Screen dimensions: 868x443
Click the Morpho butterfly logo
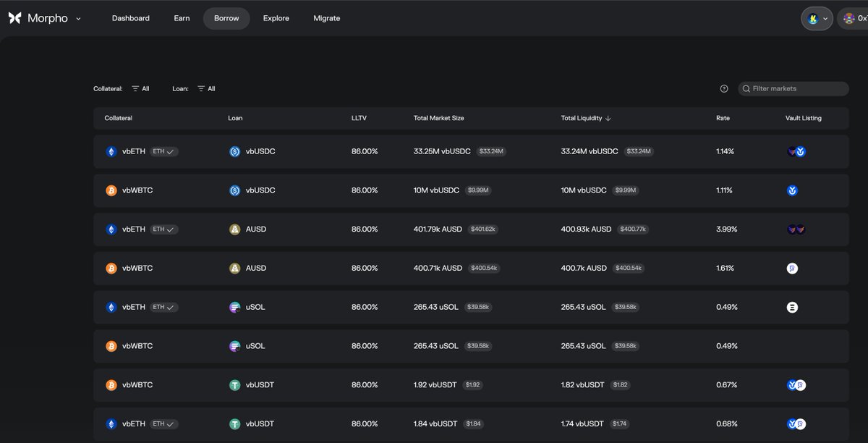(14, 18)
